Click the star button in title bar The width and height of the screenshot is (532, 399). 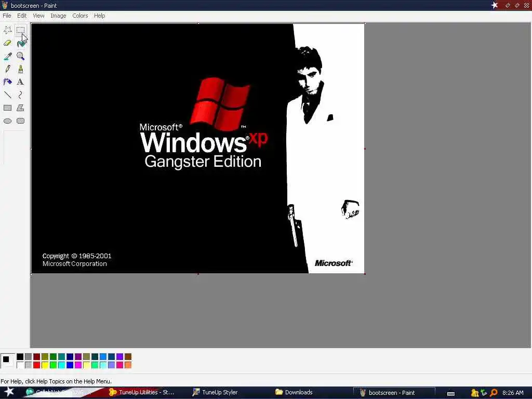(x=495, y=5)
